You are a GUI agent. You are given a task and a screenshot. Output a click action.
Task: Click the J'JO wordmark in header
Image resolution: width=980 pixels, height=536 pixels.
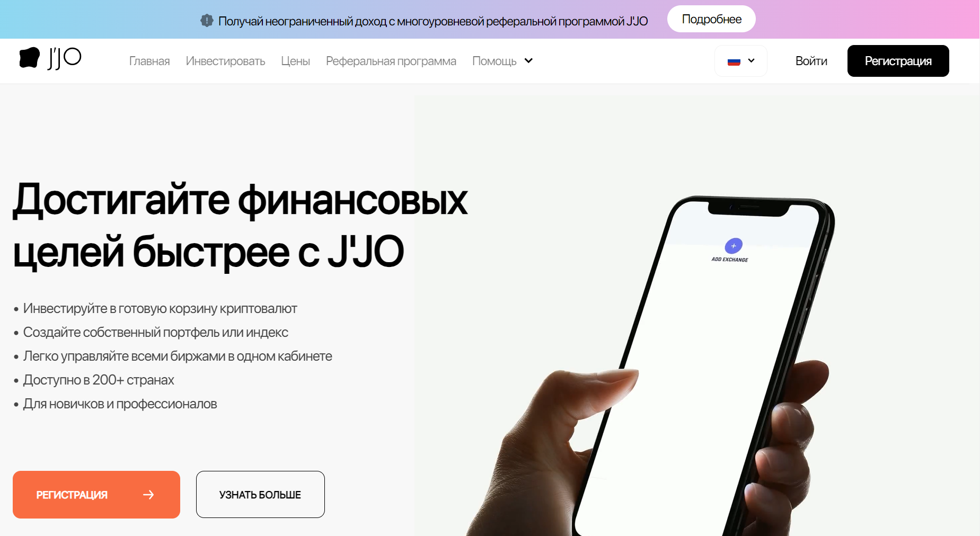64,58
